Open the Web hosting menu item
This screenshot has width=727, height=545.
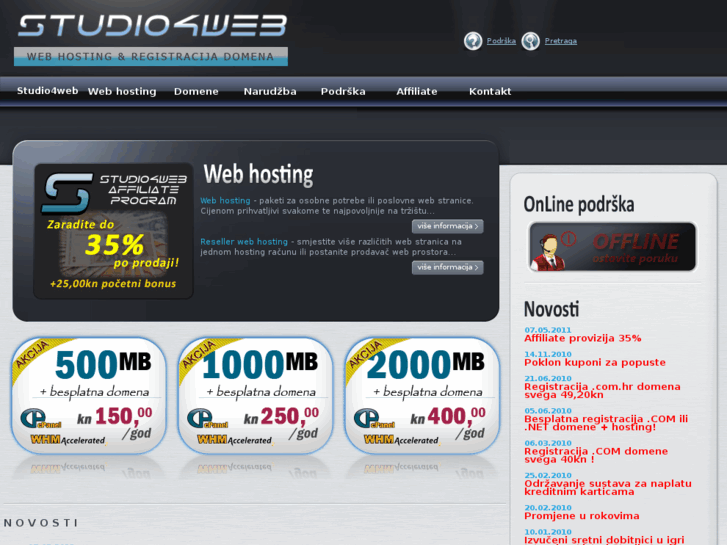point(122,91)
